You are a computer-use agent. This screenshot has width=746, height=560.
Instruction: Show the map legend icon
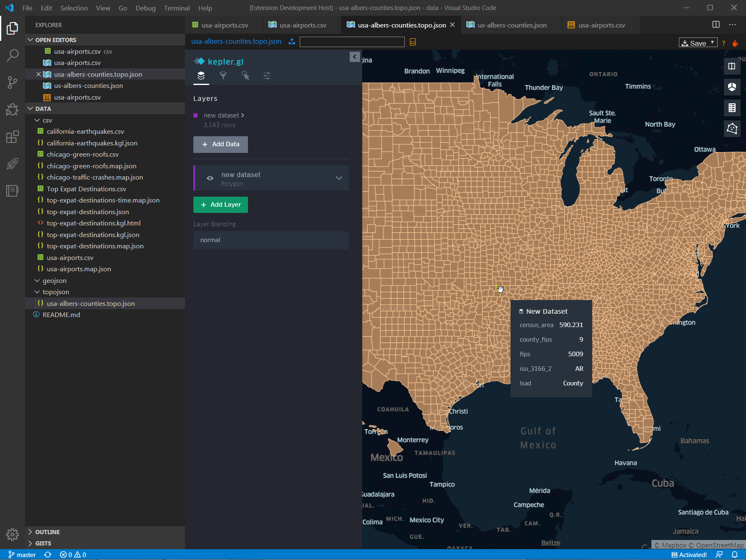732,108
